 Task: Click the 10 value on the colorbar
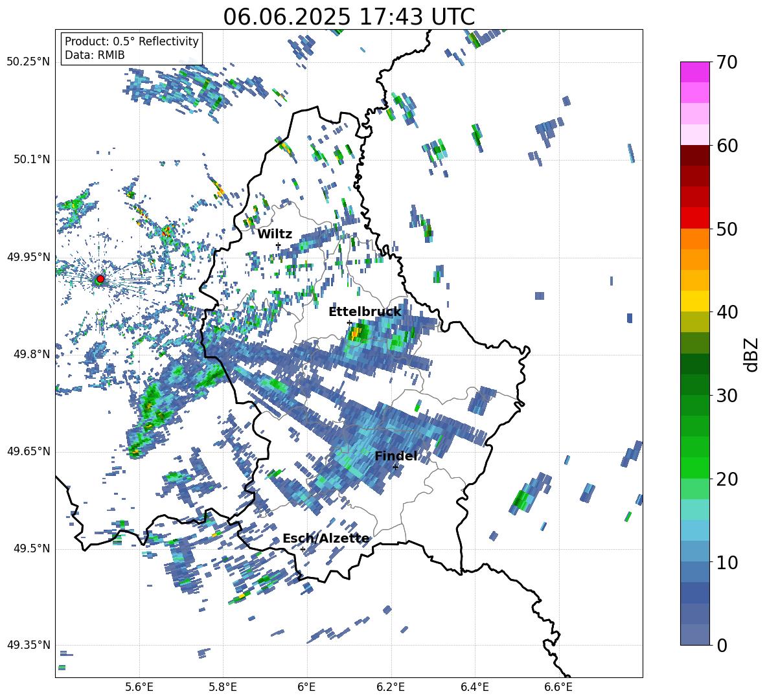tap(727, 563)
